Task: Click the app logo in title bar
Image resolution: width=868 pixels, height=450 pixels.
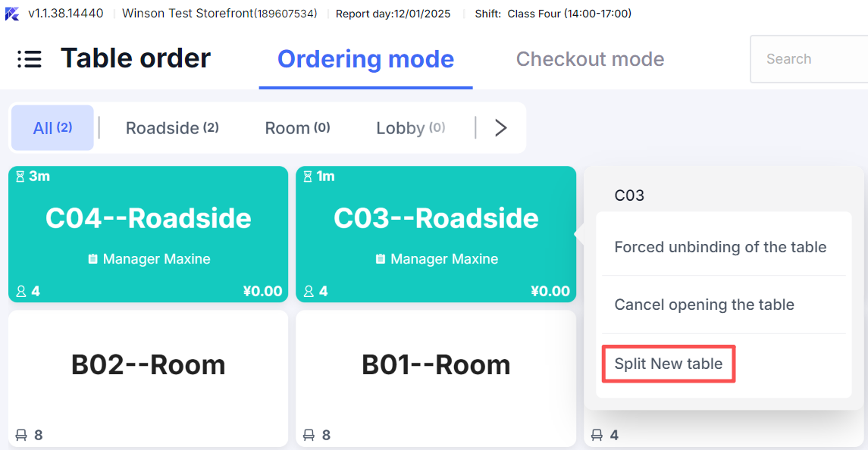Action: click(x=12, y=14)
